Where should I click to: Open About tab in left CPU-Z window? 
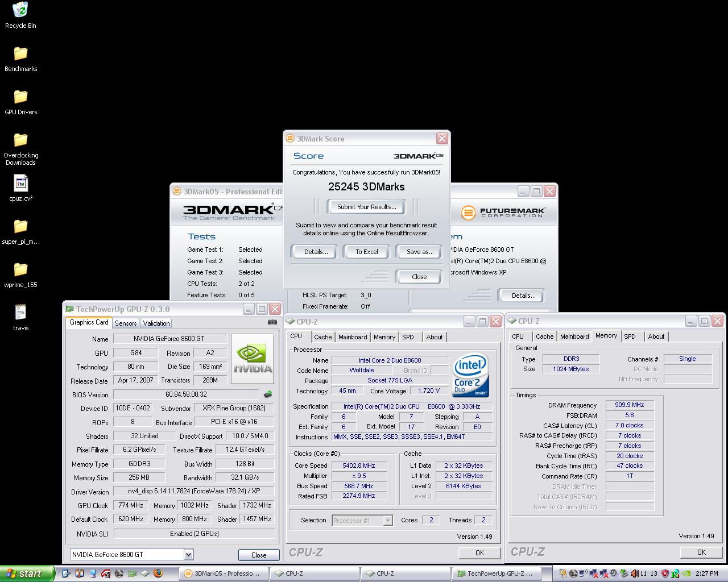(435, 337)
